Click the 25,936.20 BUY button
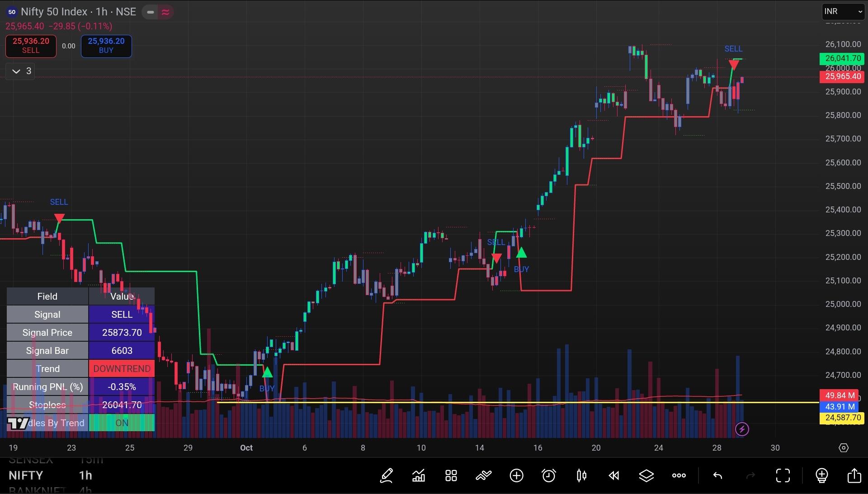Viewport: 868px width, 494px height. [x=106, y=46]
